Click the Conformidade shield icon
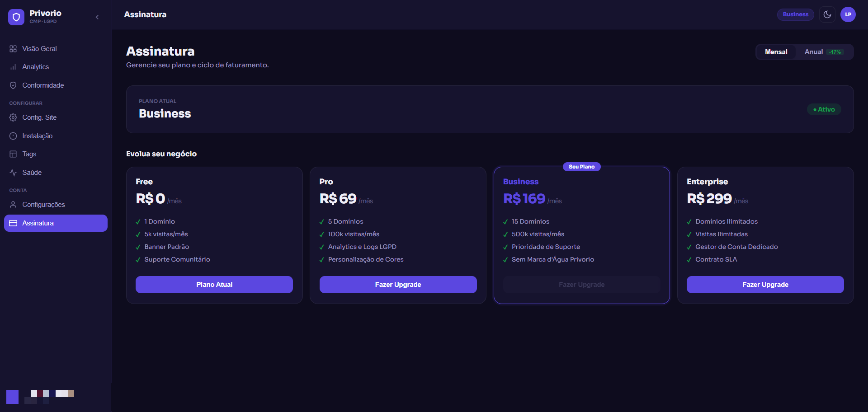Image resolution: width=868 pixels, height=412 pixels. [x=13, y=85]
